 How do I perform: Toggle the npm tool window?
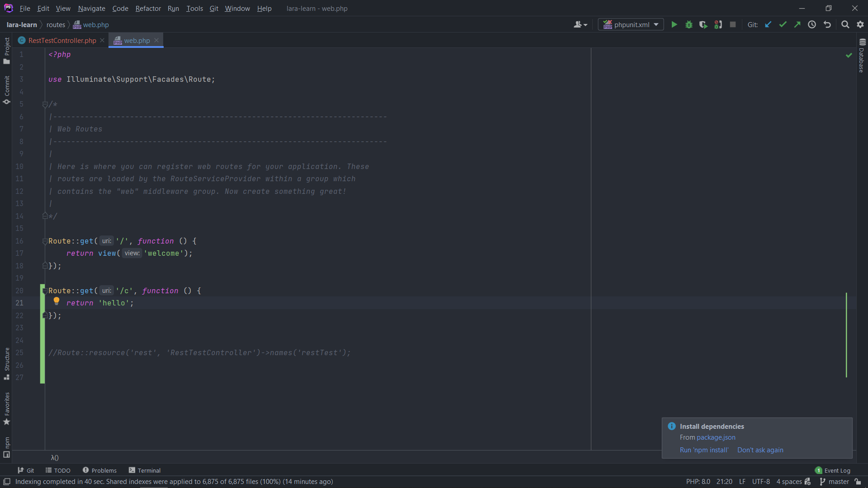7,447
